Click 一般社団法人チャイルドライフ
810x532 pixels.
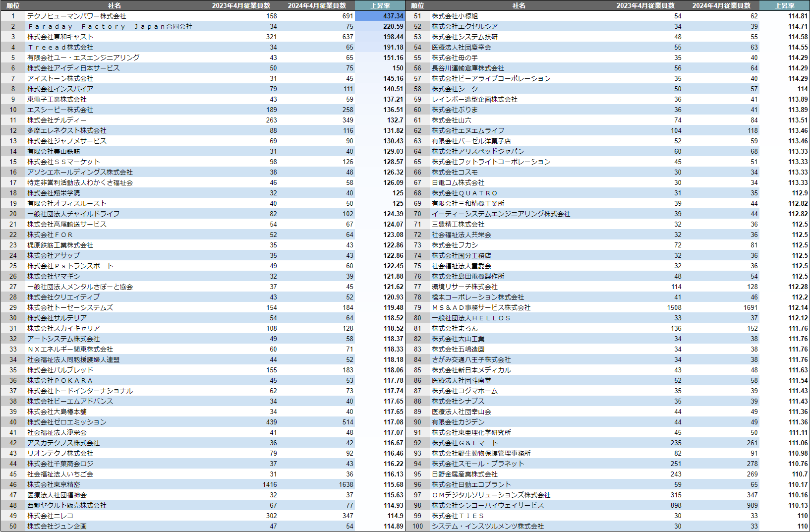(73, 214)
